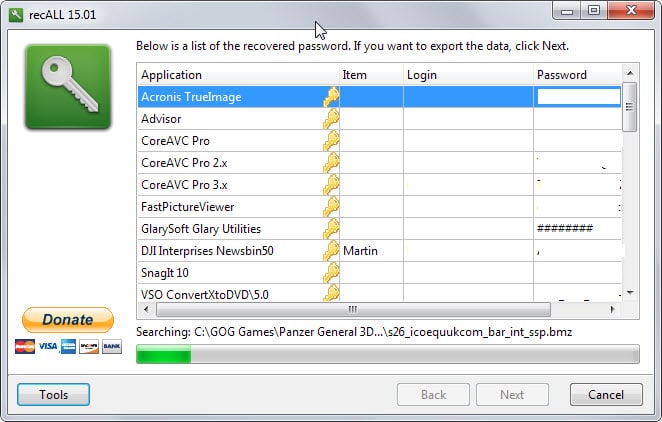This screenshot has width=662, height=422.
Task: Sort list by Password column header
Action: point(576,75)
